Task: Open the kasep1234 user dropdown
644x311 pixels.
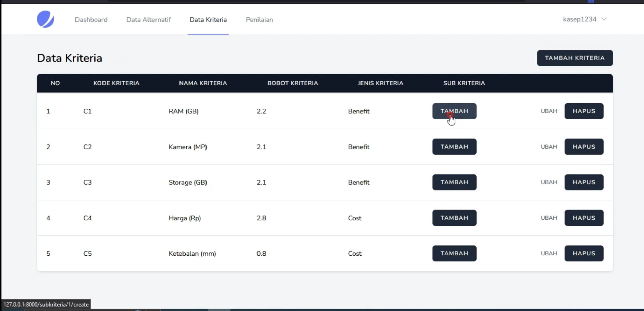Action: coord(585,19)
